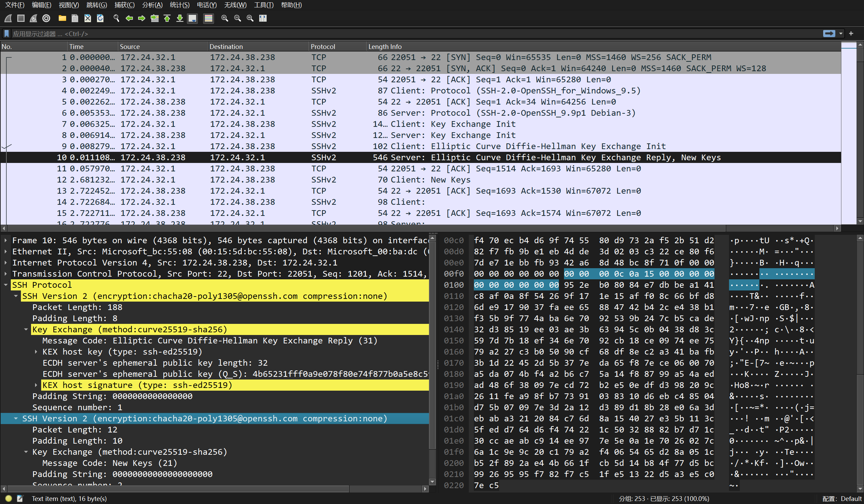The width and height of the screenshot is (864, 504).
Task: Open display filter history dropdown arrow
Action: pyautogui.click(x=841, y=34)
